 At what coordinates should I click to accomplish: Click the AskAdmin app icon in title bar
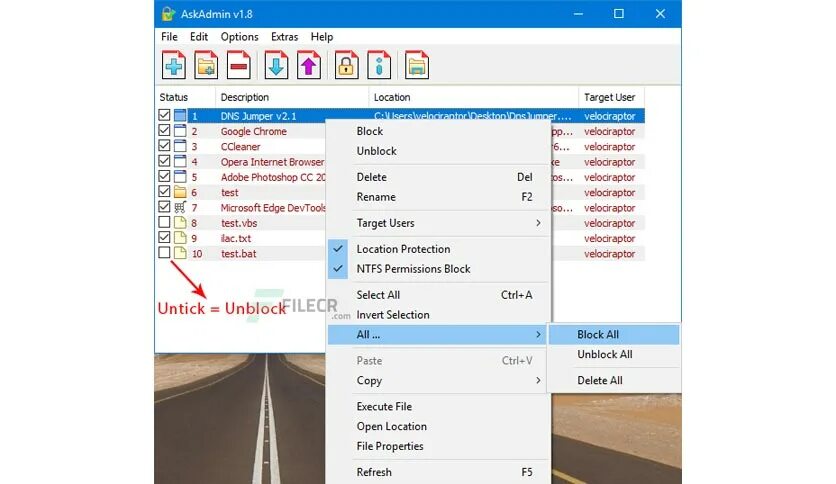coord(168,14)
